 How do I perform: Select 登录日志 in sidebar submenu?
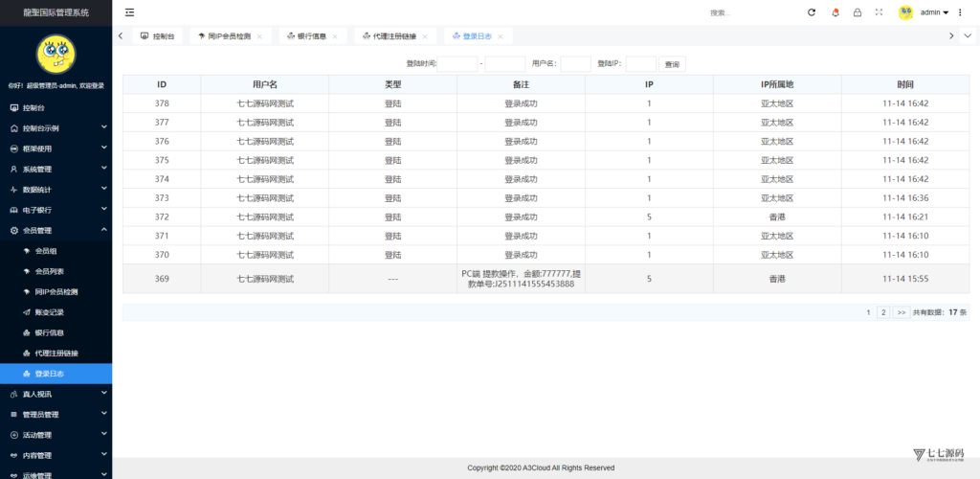pos(56,374)
